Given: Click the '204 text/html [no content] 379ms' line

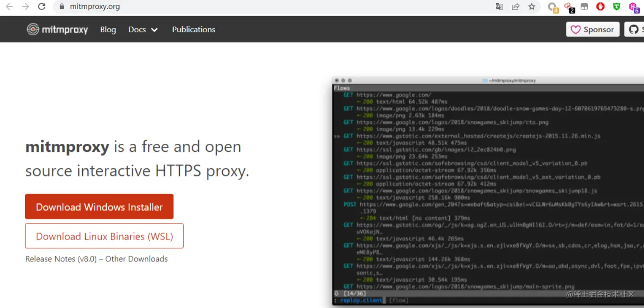Looking at the screenshot, I should 415,218.
